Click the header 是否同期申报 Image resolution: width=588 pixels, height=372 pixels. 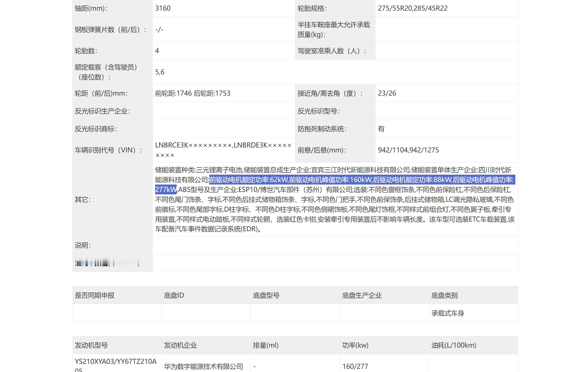(95, 295)
